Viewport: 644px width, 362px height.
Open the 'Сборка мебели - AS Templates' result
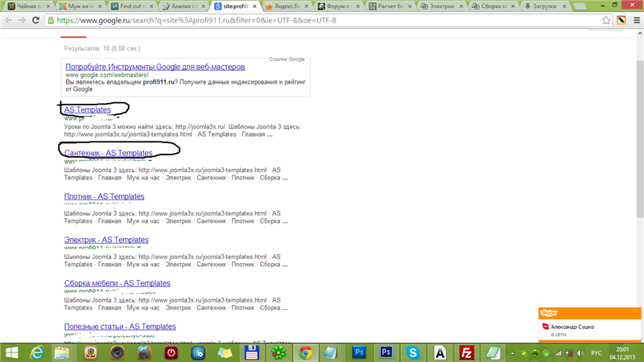tap(117, 283)
